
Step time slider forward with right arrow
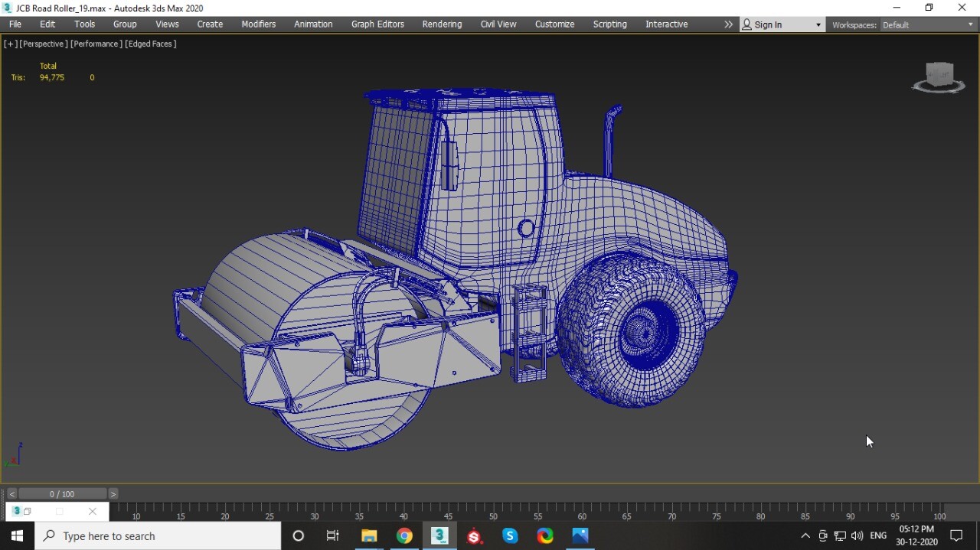click(113, 494)
